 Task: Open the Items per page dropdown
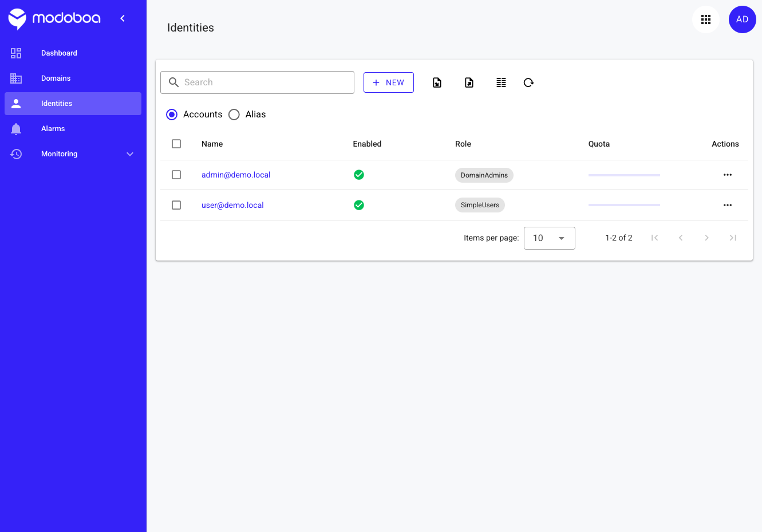550,238
